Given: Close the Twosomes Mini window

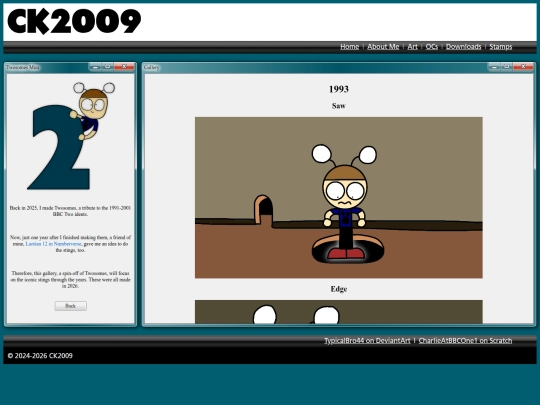Looking at the screenshot, I should pyautogui.click(x=124, y=66).
